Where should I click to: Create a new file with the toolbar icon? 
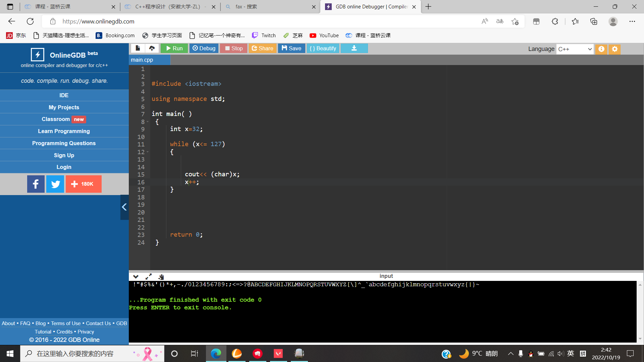(x=138, y=48)
